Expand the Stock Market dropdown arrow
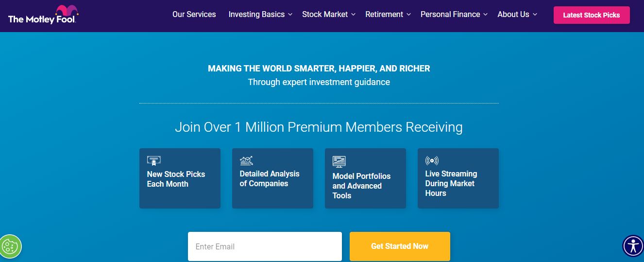 pos(353,15)
